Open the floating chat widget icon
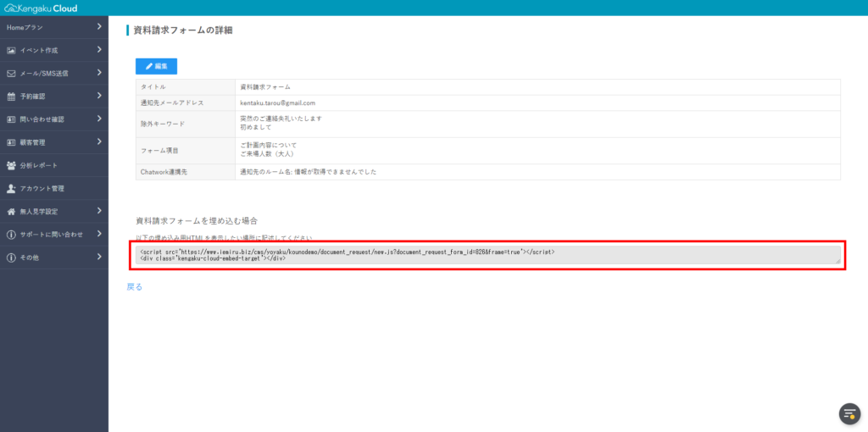This screenshot has width=868, height=432. pyautogui.click(x=849, y=413)
